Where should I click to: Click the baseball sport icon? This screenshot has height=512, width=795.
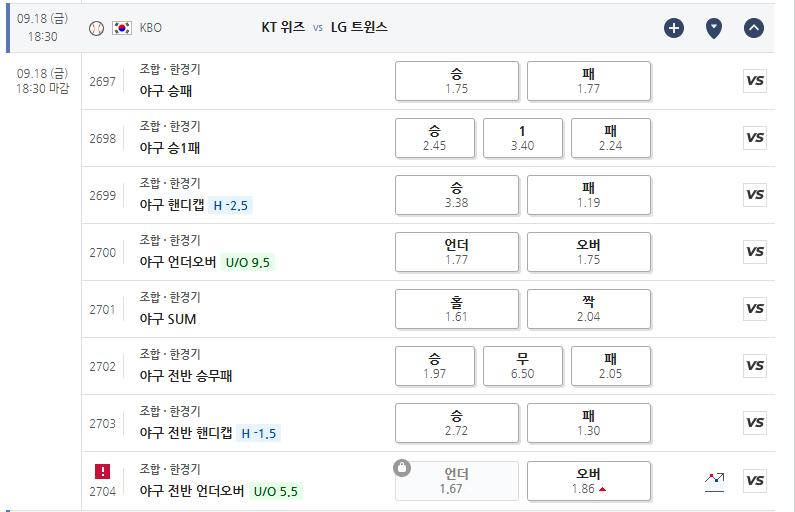coord(96,28)
